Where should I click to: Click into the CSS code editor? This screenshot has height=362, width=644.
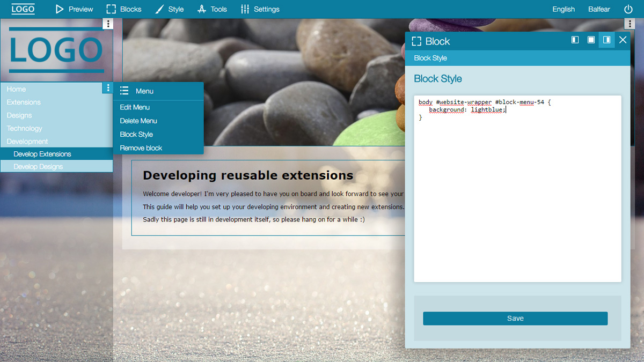point(517,189)
